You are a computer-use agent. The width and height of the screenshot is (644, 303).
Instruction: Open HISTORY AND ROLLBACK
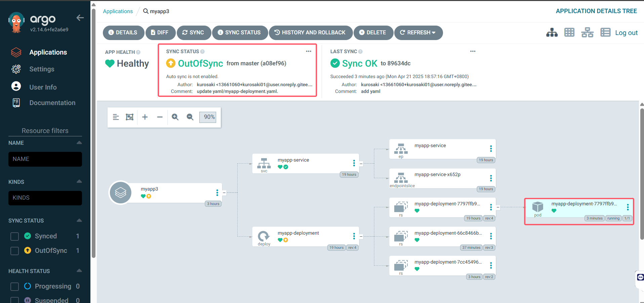[311, 33]
